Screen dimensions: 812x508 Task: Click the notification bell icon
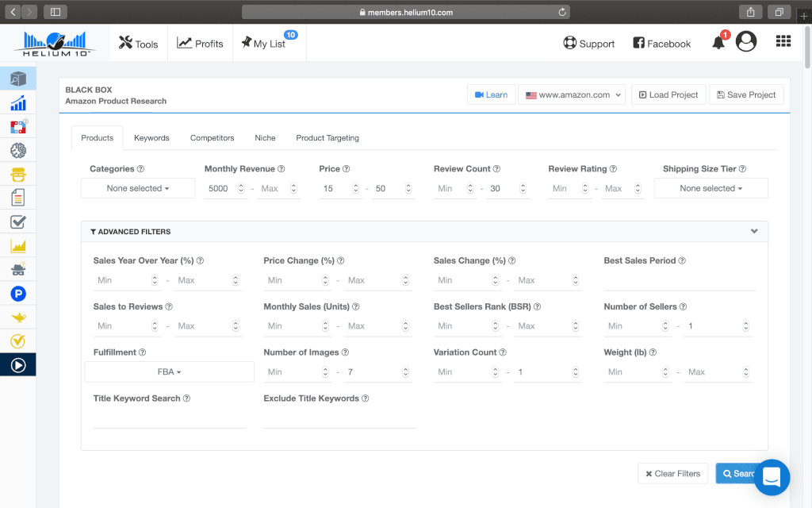718,43
